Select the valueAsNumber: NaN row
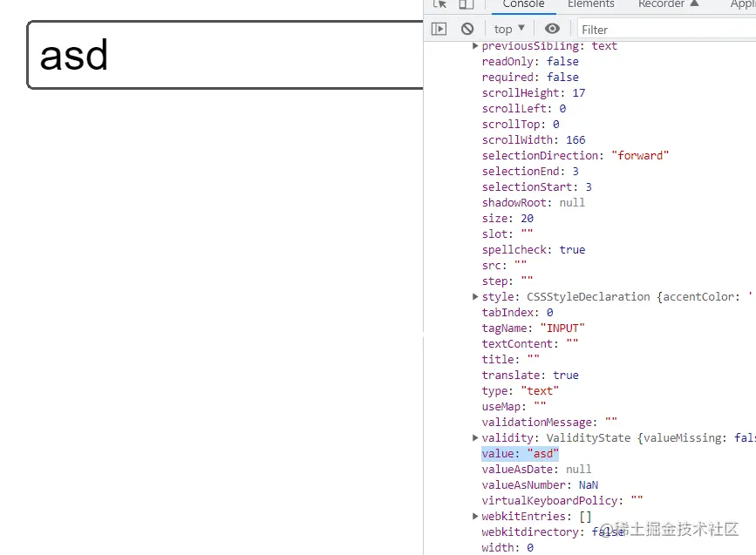The image size is (756, 555). (x=540, y=485)
